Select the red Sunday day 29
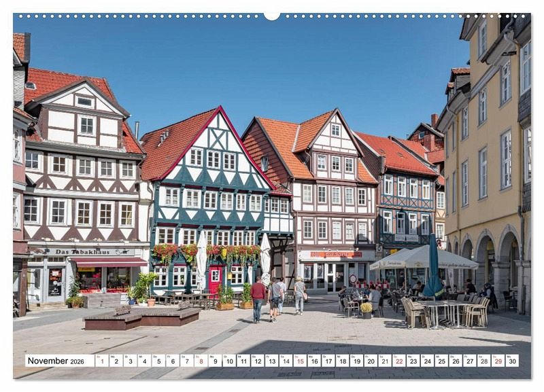The width and height of the screenshot is (544, 392). click(498, 361)
